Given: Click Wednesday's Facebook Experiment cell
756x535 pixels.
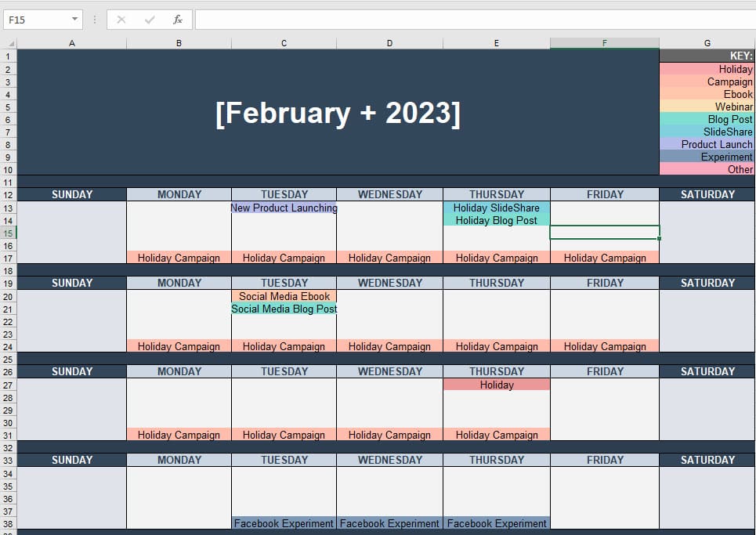Looking at the screenshot, I should [389, 523].
